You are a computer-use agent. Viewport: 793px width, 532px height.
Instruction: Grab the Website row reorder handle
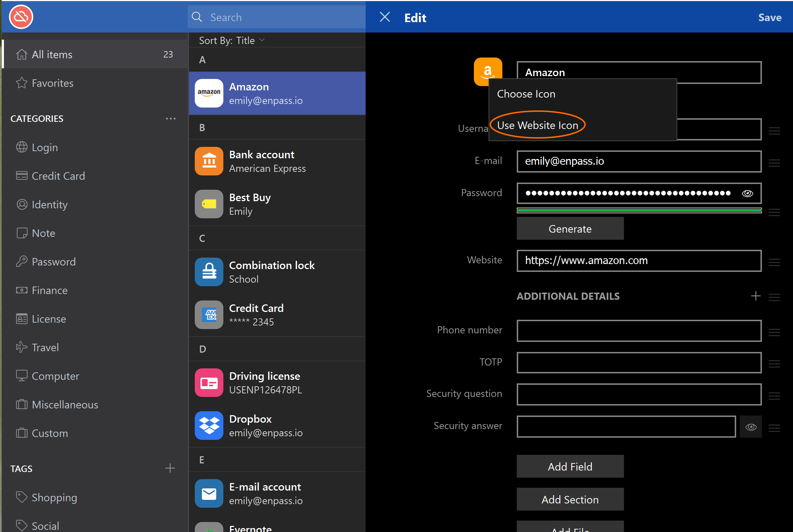pyautogui.click(x=774, y=263)
